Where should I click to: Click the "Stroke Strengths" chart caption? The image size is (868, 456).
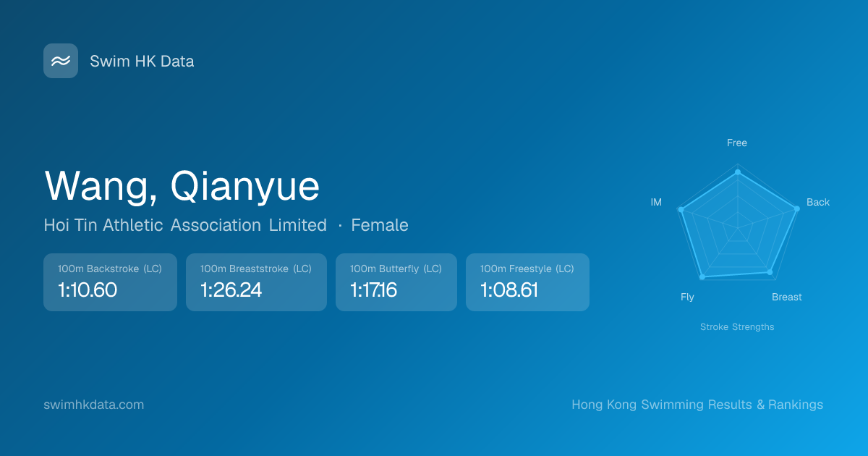pyautogui.click(x=737, y=327)
